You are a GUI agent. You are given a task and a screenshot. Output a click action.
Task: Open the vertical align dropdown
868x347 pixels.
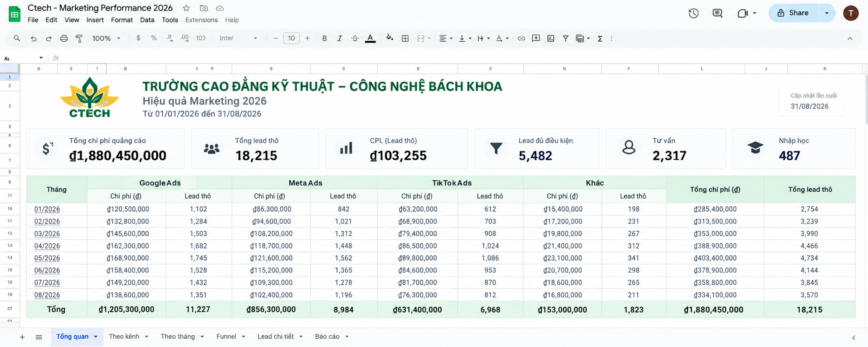[464, 39]
